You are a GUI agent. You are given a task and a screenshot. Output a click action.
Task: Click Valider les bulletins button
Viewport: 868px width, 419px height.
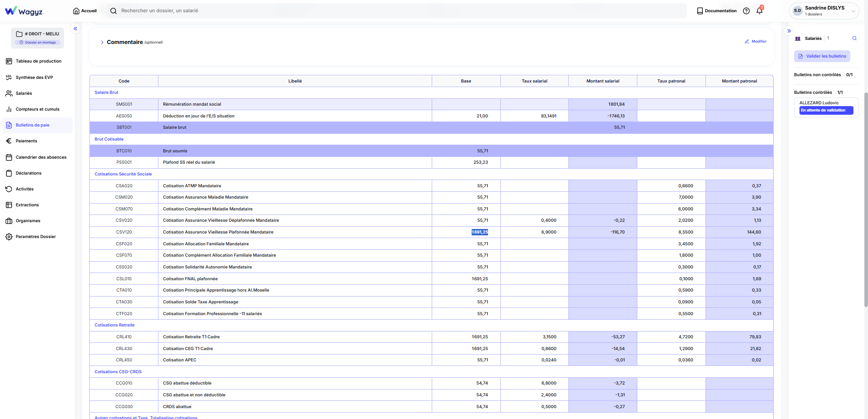pyautogui.click(x=822, y=56)
